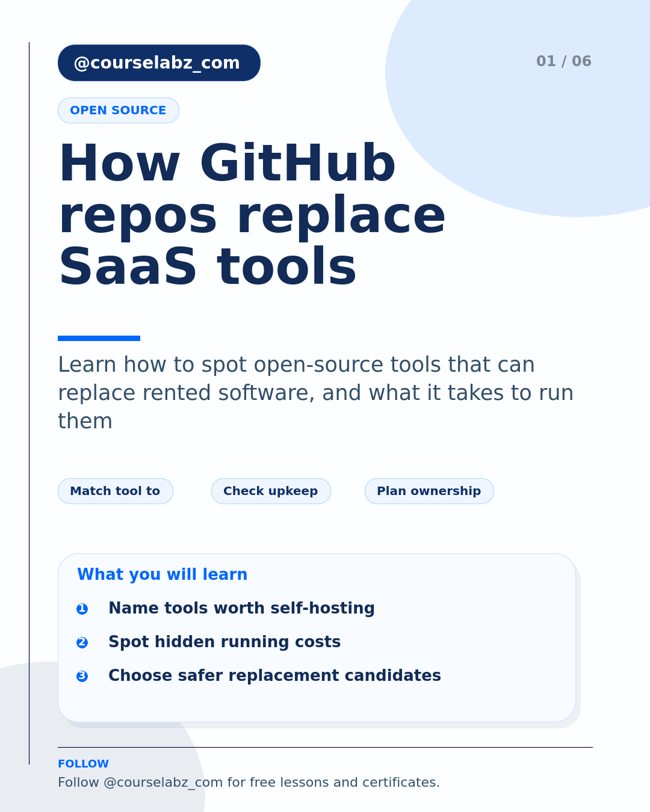The height and width of the screenshot is (812, 650).
Task: Click the 01 / 06 slide counter
Action: click(564, 61)
